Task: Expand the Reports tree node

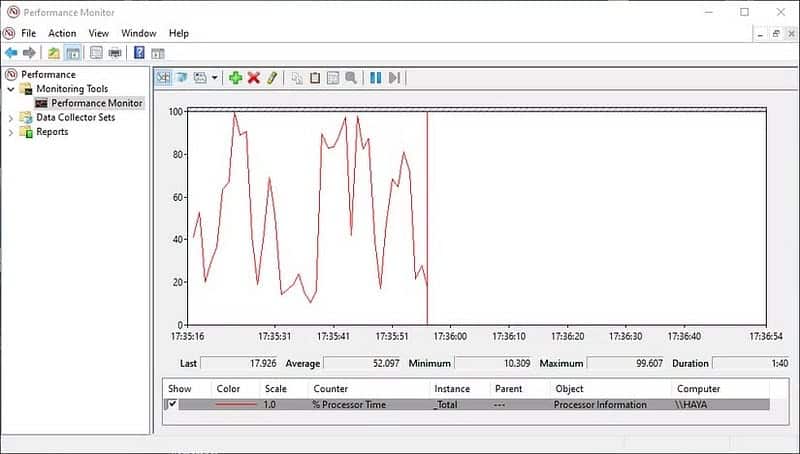Action: [11, 132]
